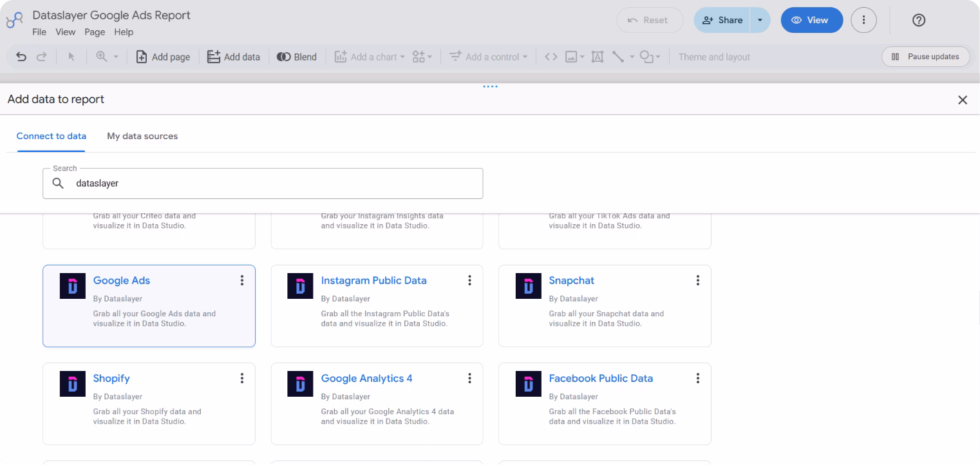Select the Google Analytics 4 connector title

pos(366,379)
